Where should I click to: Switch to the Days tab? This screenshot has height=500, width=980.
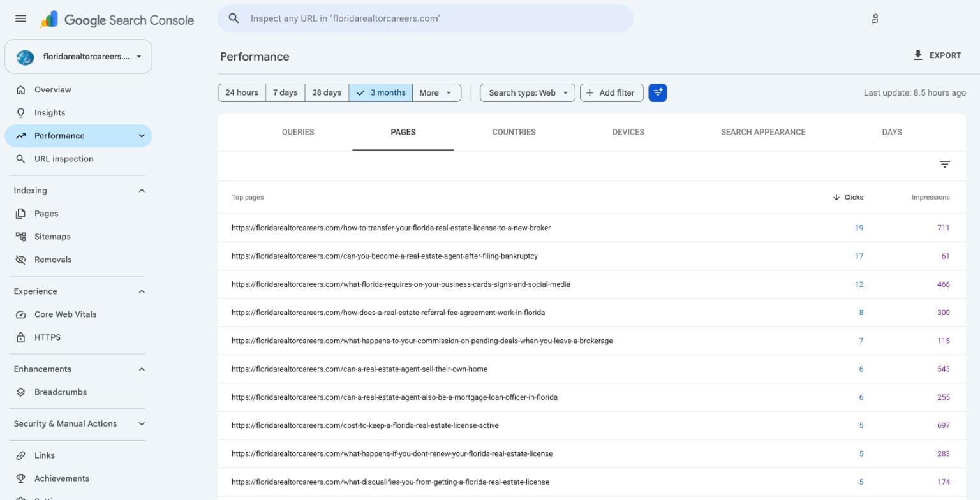pyautogui.click(x=891, y=132)
